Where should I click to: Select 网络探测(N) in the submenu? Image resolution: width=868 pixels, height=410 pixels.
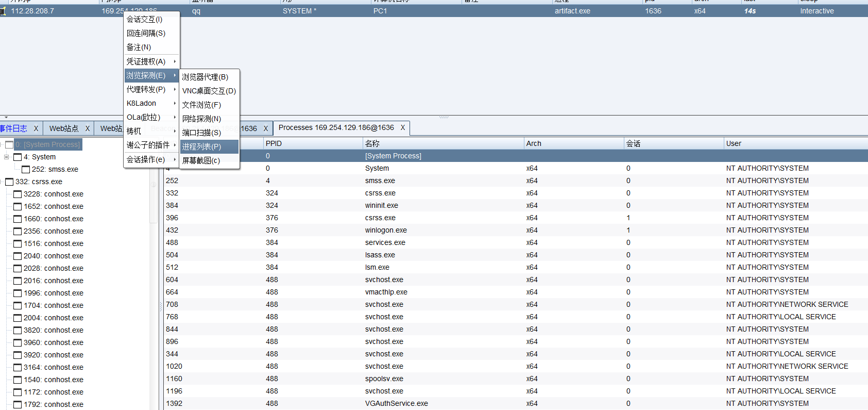209,119
